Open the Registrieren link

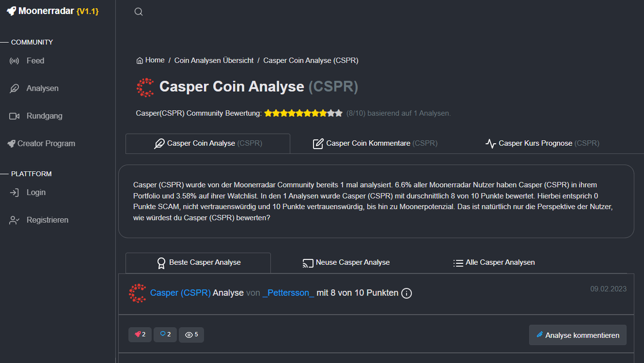pyautogui.click(x=47, y=220)
